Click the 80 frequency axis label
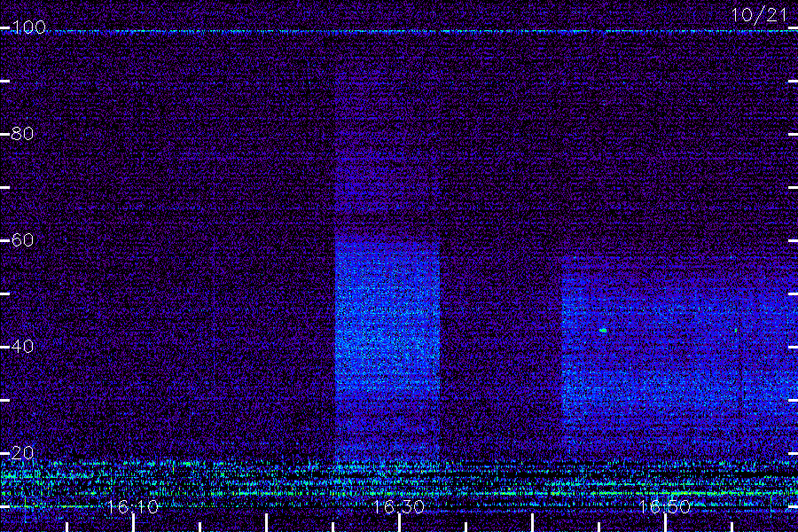 pos(22,133)
